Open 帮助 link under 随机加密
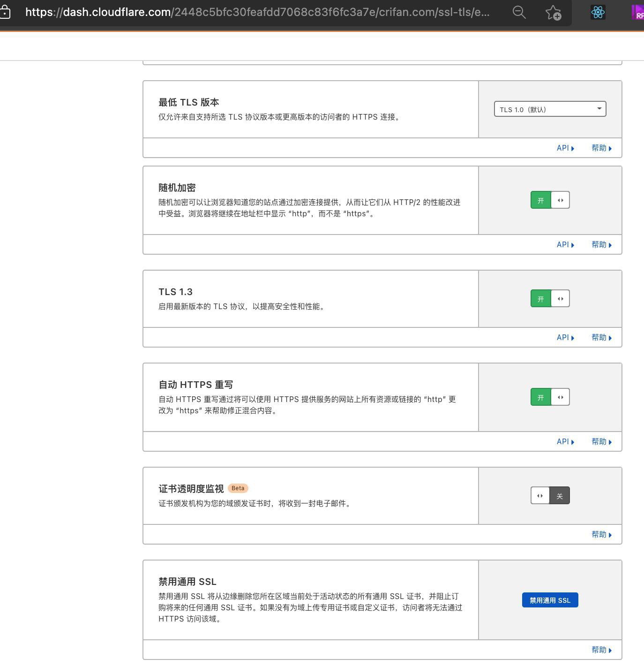Screen dimensions: 644x667 pos(601,245)
